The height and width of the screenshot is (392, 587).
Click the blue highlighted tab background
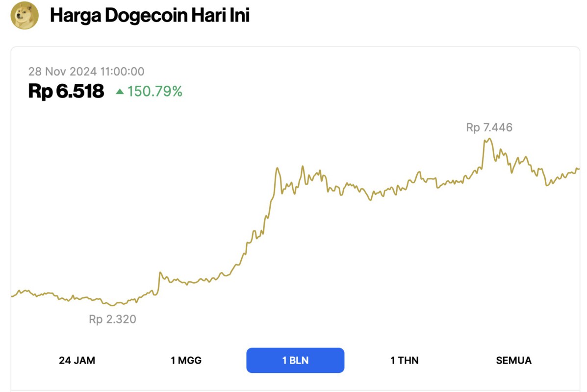[295, 360]
